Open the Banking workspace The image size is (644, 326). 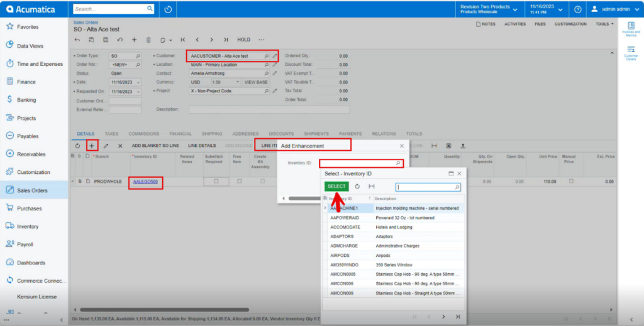tap(26, 100)
